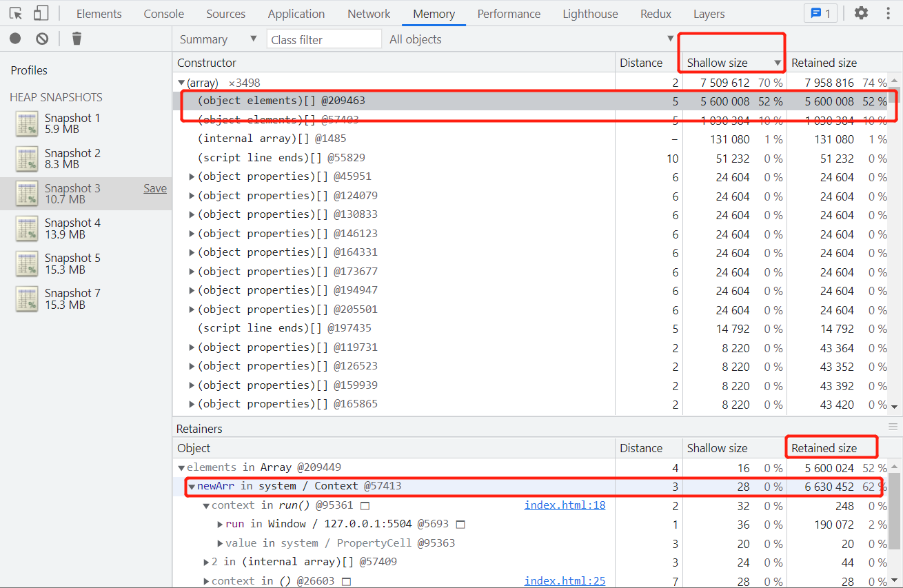The height and width of the screenshot is (588, 903).
Task: Collapse context in run() @95361 row
Action: point(206,505)
